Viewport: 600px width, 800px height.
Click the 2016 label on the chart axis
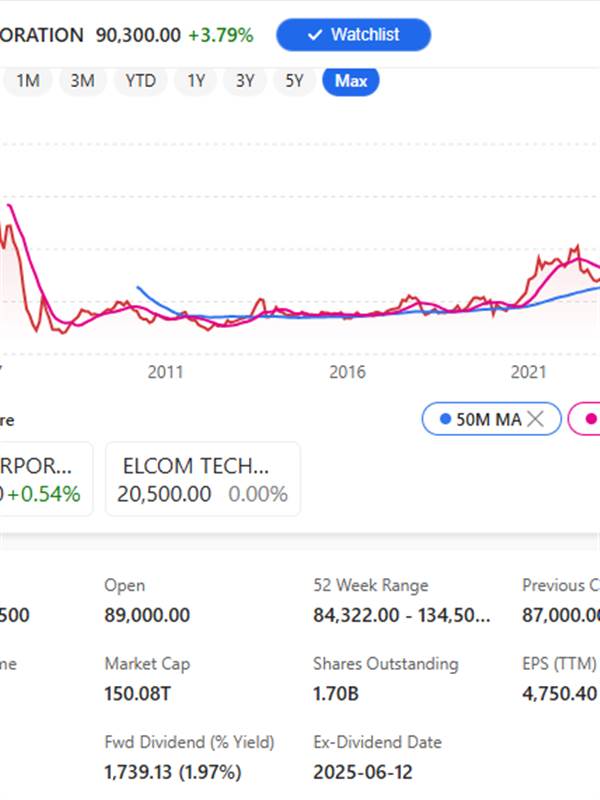click(347, 373)
